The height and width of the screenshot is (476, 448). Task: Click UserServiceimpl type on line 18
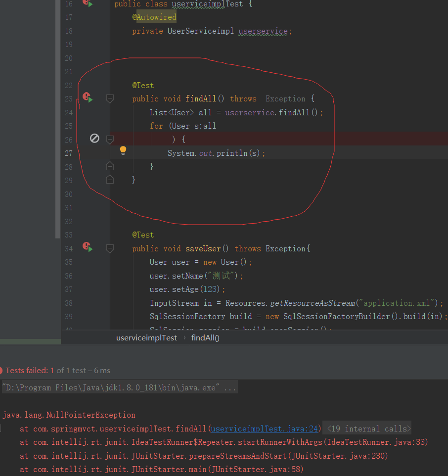(200, 31)
